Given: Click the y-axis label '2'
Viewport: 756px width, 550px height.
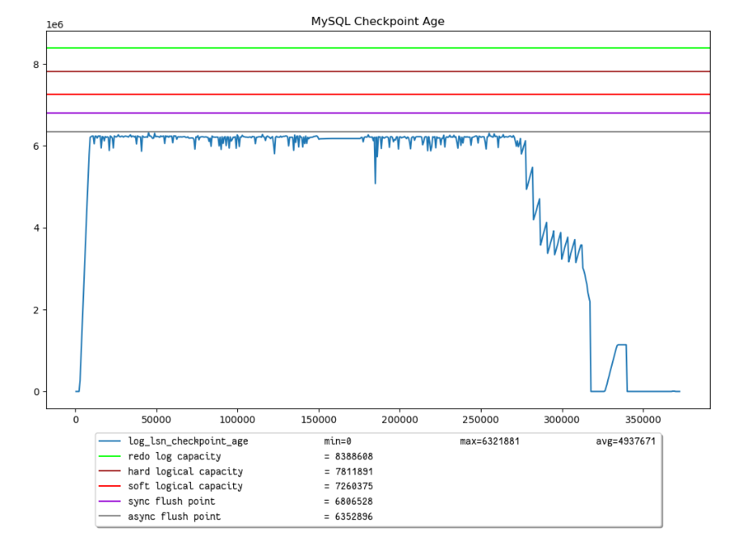Looking at the screenshot, I should tap(36, 309).
